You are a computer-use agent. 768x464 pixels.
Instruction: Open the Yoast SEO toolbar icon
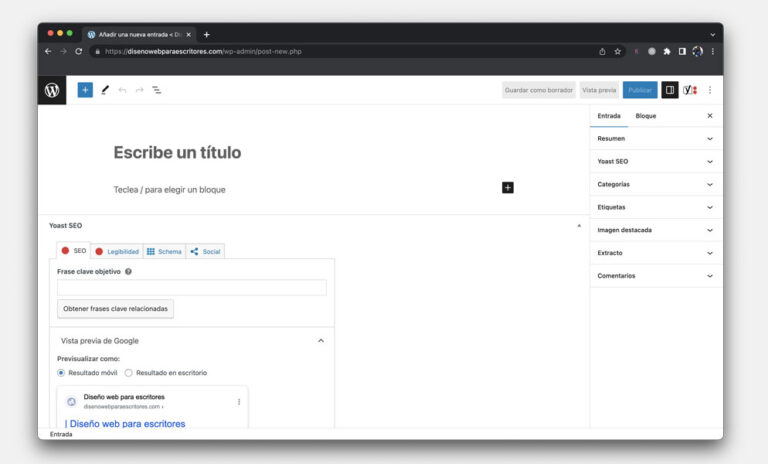pos(690,90)
